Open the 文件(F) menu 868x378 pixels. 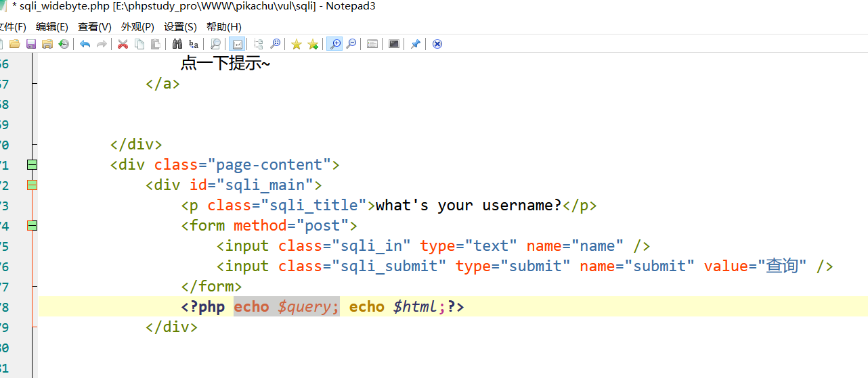[x=12, y=27]
